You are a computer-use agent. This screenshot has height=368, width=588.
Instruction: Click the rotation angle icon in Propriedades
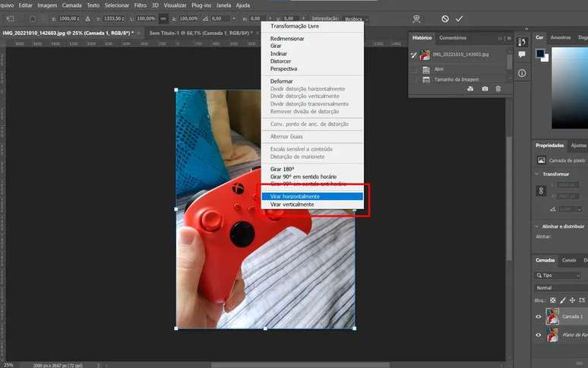click(x=553, y=209)
